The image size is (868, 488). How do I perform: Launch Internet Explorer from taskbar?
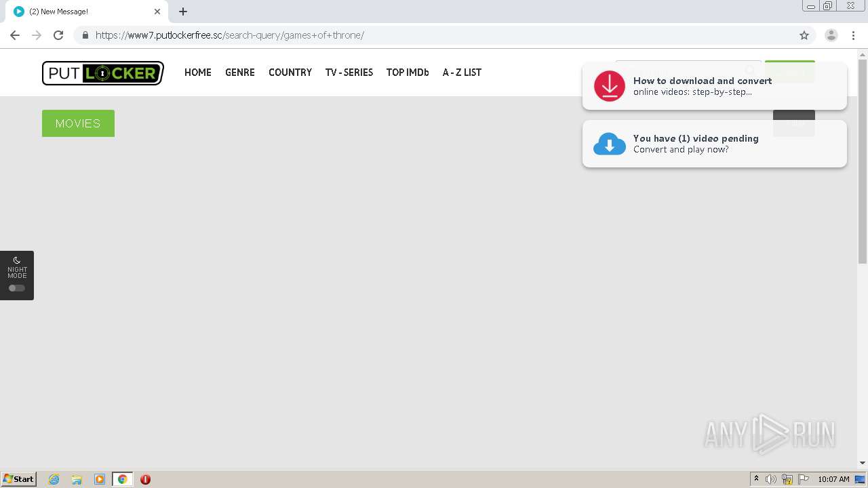54,479
